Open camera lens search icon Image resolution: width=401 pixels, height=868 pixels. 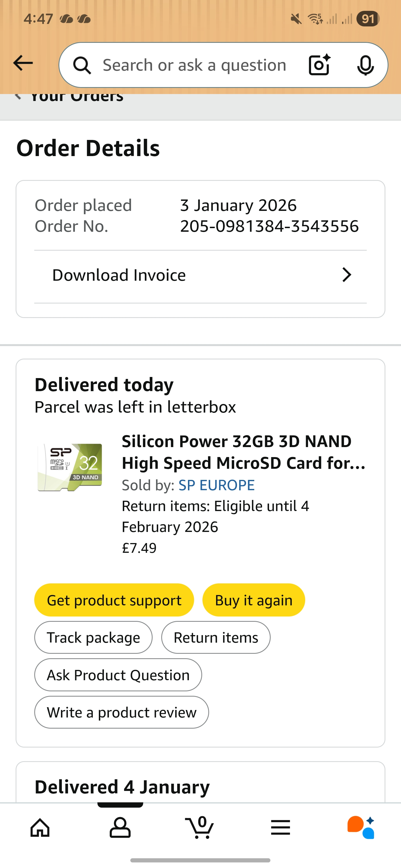coord(319,65)
